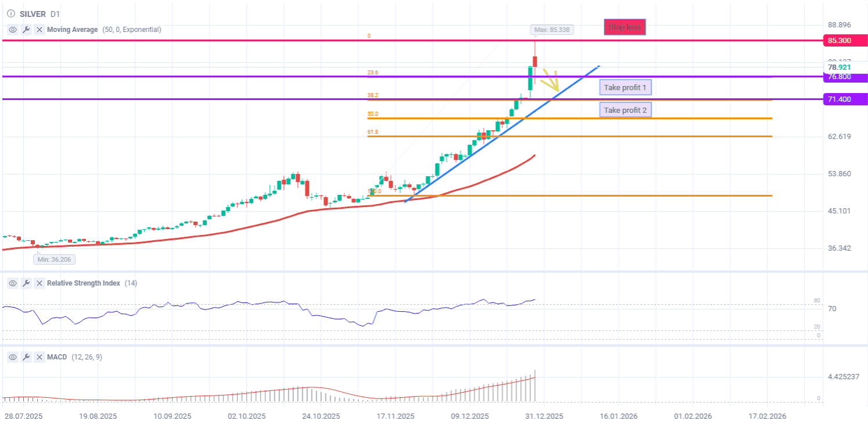
Task: Remove the Moving Average indicator
Action: 39,30
